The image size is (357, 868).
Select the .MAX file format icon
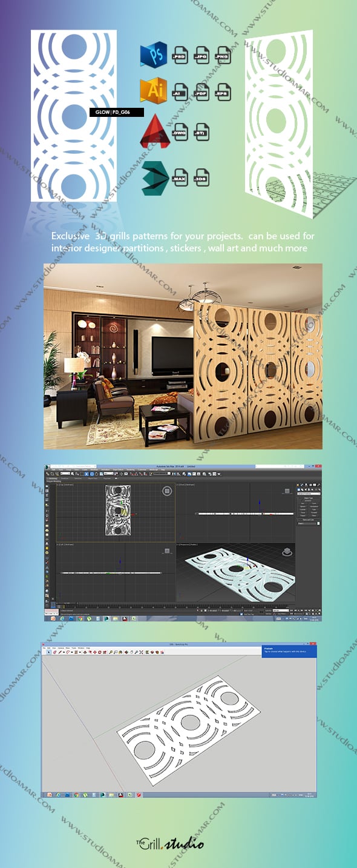coord(179,177)
